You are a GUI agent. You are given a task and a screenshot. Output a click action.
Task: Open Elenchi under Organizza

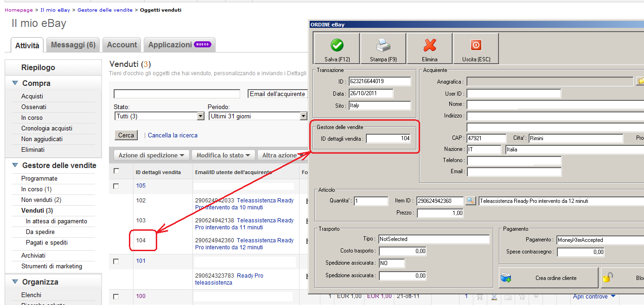31,295
